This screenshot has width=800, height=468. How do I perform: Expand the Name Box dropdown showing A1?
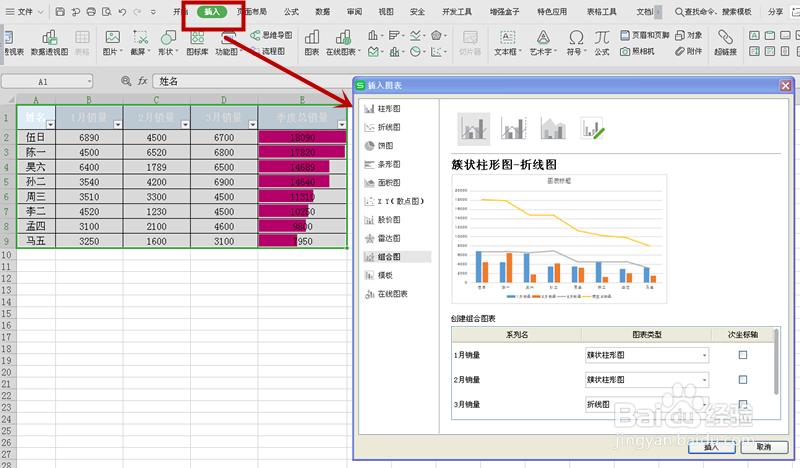click(89, 81)
